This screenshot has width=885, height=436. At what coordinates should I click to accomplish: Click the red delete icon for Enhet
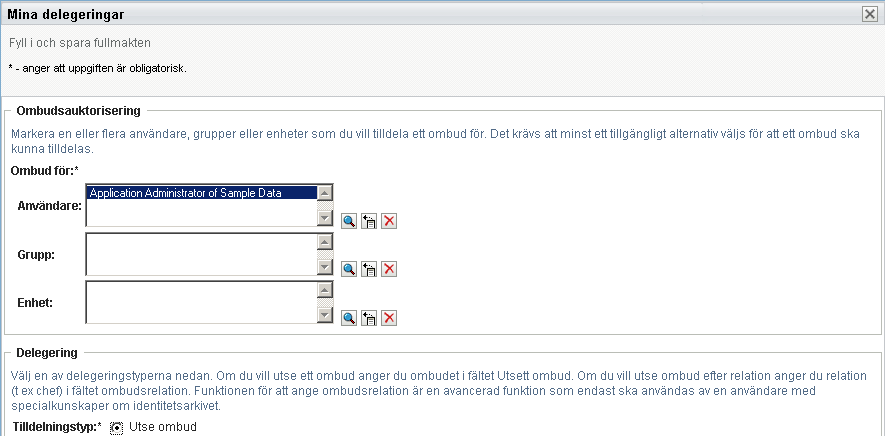pos(390,318)
